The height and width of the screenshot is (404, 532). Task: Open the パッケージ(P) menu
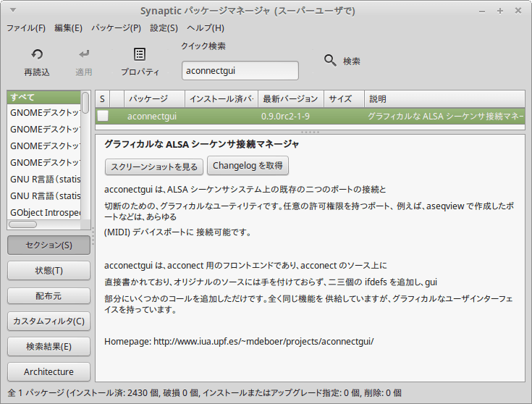tap(116, 28)
